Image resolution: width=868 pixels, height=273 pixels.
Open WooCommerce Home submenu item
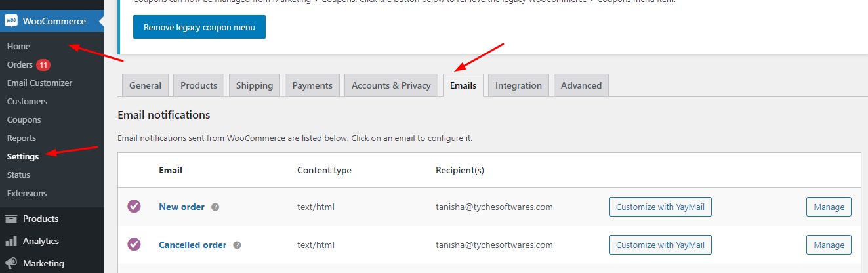pyautogui.click(x=18, y=46)
